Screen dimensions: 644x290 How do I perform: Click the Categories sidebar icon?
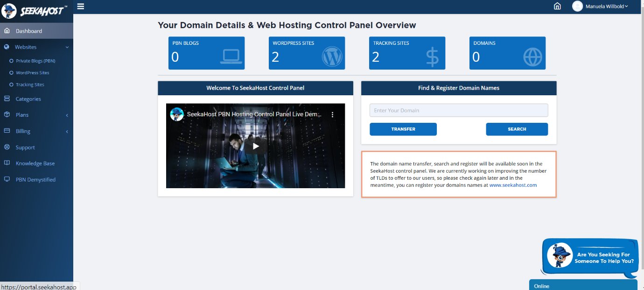(7, 99)
